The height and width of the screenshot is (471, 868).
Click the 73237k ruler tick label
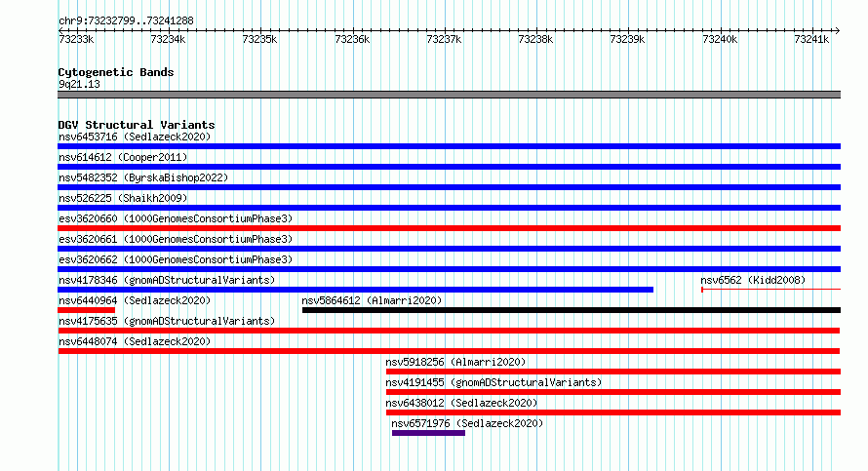pos(444,39)
